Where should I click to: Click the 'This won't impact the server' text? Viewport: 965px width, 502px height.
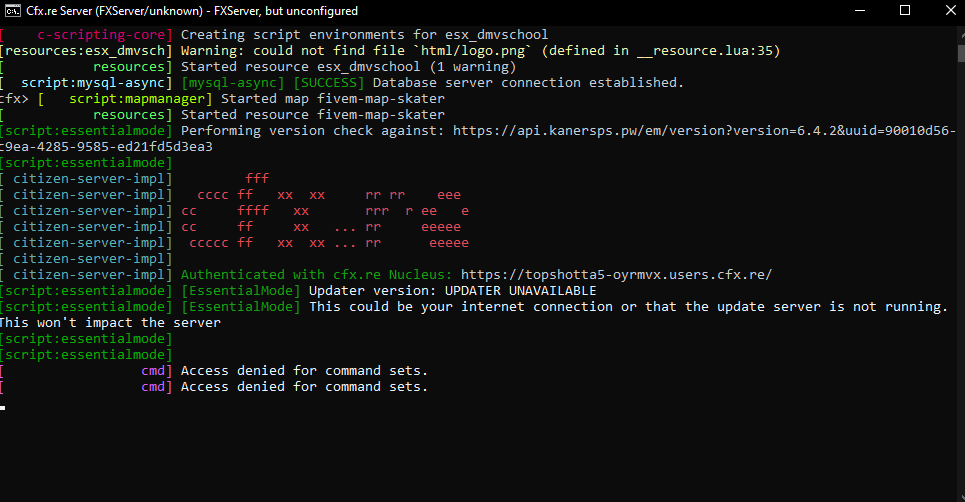pyautogui.click(x=110, y=323)
